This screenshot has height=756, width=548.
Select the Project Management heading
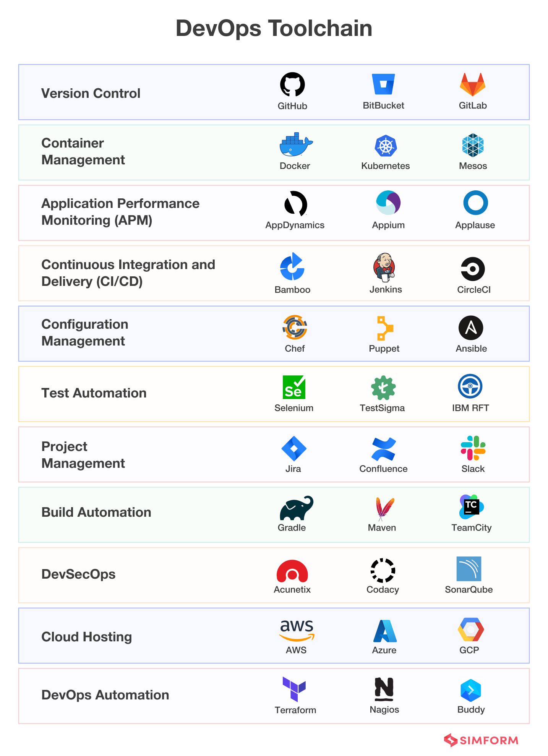[x=83, y=455]
